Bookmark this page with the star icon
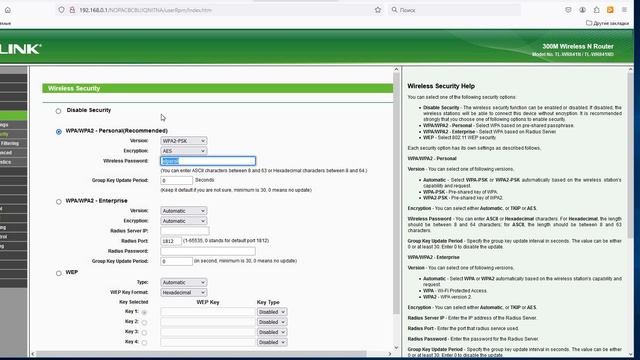Image resolution: width=640 pixels, height=360 pixels. click(x=378, y=10)
